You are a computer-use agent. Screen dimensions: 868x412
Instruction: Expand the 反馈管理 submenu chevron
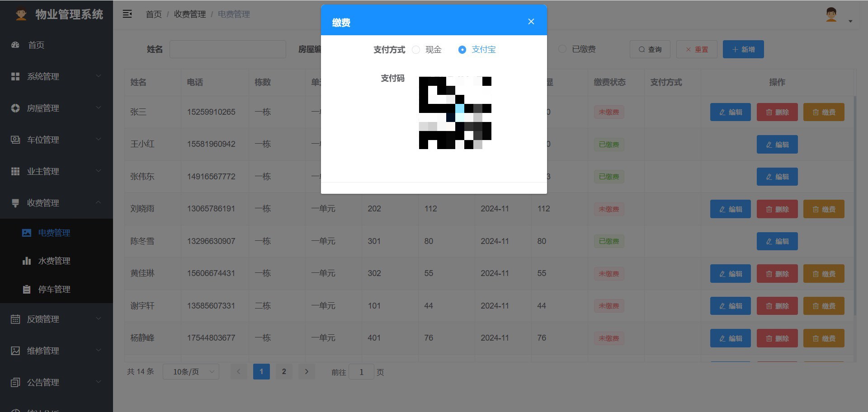[99, 318]
